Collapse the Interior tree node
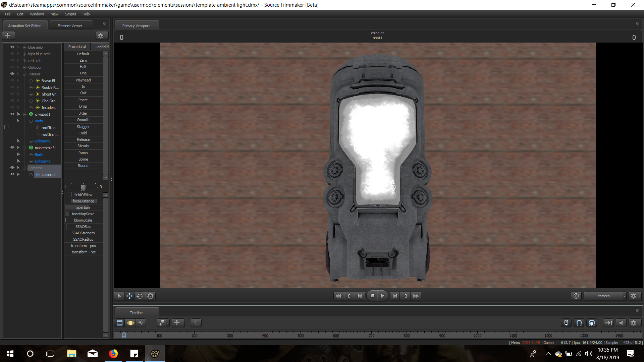The width and height of the screenshot is (644, 362). (24, 74)
